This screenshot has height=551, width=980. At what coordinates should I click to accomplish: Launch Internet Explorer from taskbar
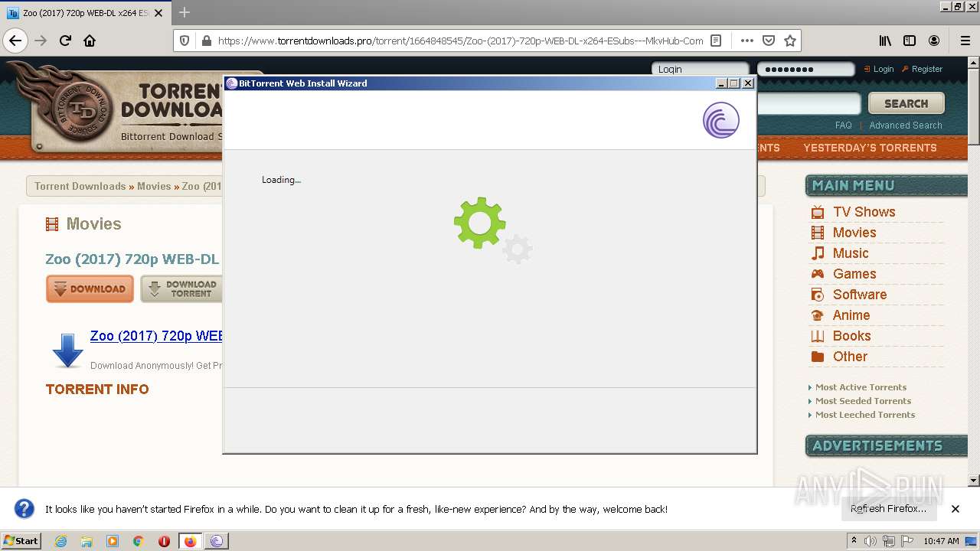pos(60,541)
